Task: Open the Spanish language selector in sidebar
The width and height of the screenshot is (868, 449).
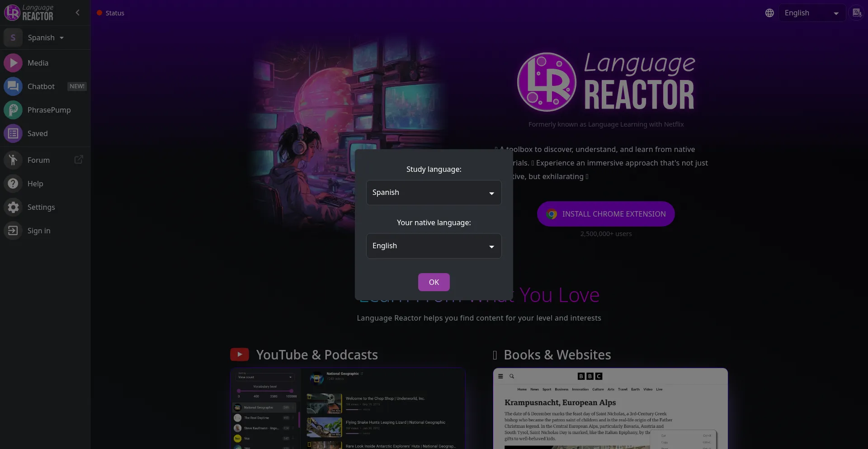Action: [46, 38]
